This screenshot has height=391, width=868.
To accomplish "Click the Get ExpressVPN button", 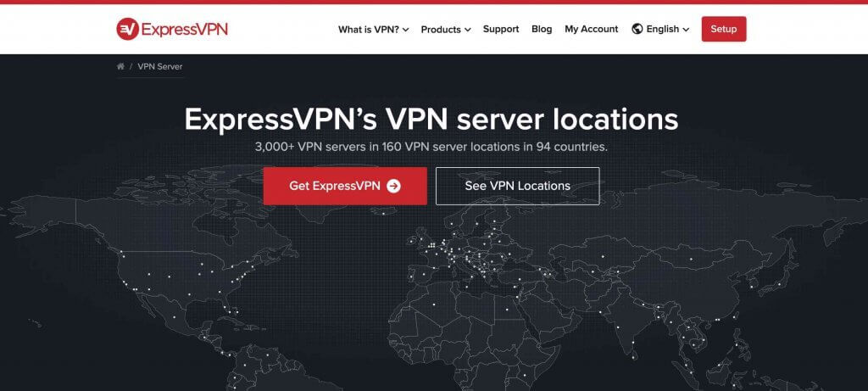I will click(x=345, y=186).
